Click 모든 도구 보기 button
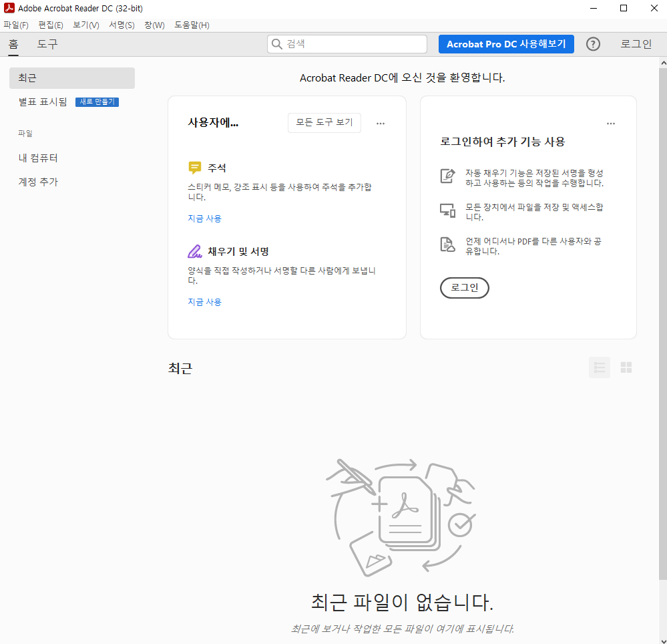The height and width of the screenshot is (644, 667). [324, 122]
